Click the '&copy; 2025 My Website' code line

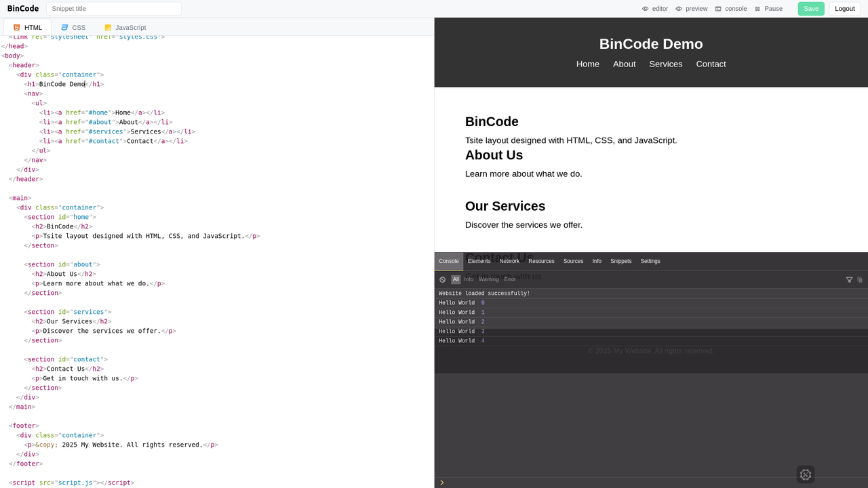121,445
